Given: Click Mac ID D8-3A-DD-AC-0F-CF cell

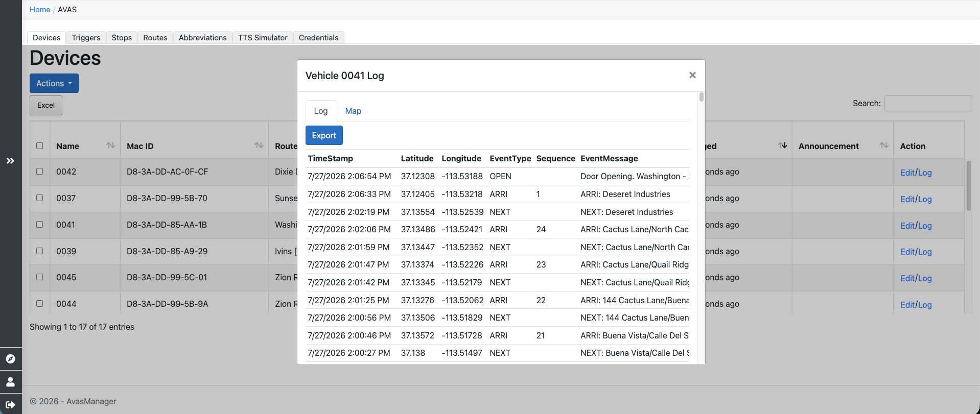Looking at the screenshot, I should pos(167,172).
